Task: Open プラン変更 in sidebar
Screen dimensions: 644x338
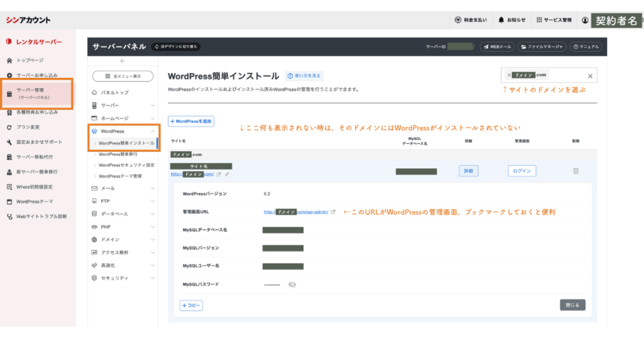Action: pyautogui.click(x=28, y=127)
